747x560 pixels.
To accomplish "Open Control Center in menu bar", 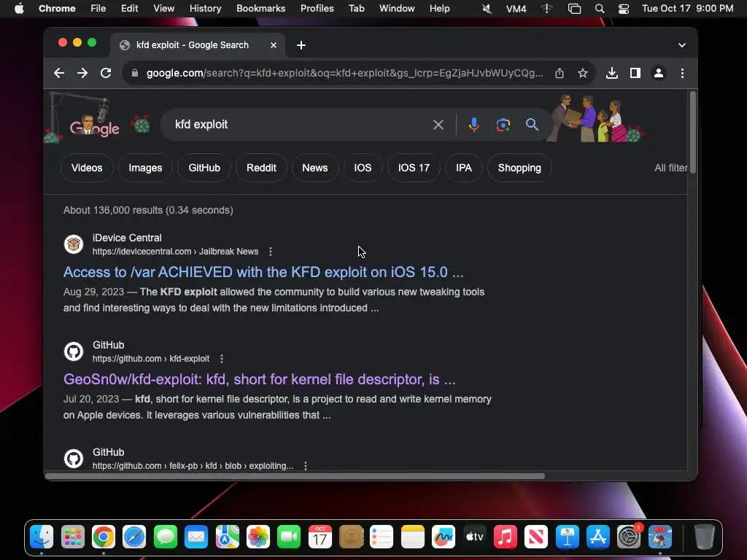I will (624, 8).
